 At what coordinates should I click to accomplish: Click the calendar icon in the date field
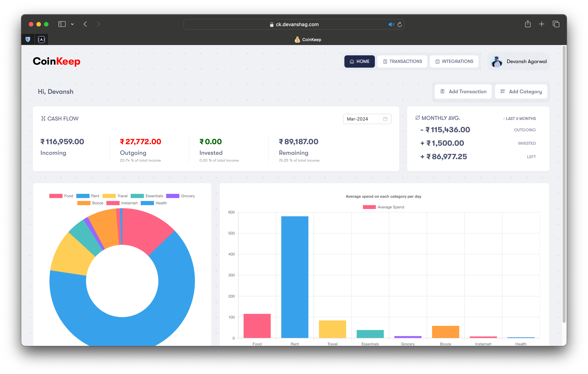(385, 119)
